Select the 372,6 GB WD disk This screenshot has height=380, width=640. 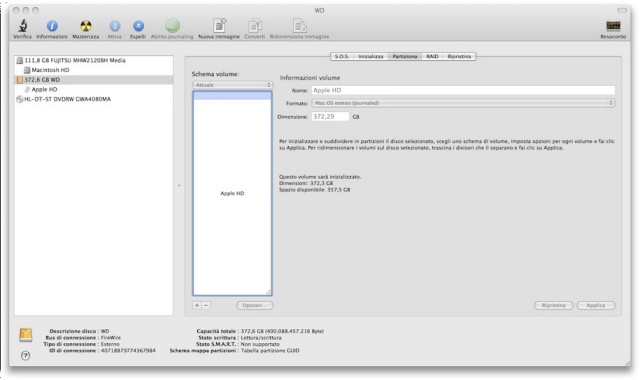pos(93,80)
